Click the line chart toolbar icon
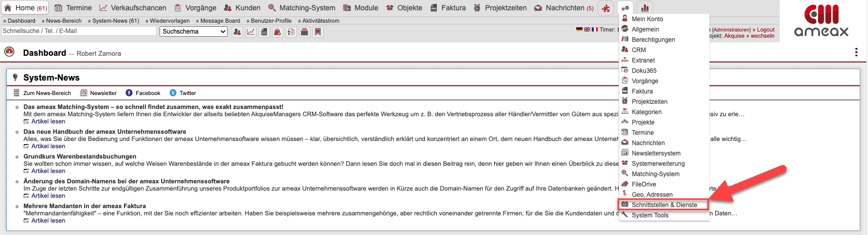The width and height of the screenshot is (868, 235). point(250,32)
